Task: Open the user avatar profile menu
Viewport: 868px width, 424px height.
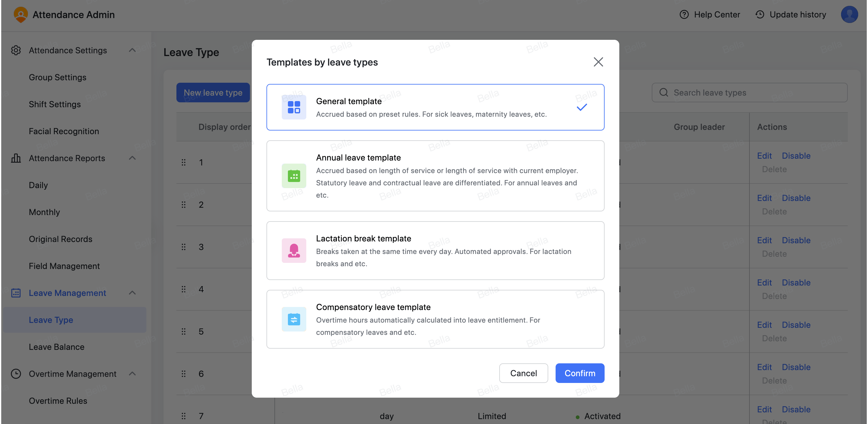Action: (849, 14)
